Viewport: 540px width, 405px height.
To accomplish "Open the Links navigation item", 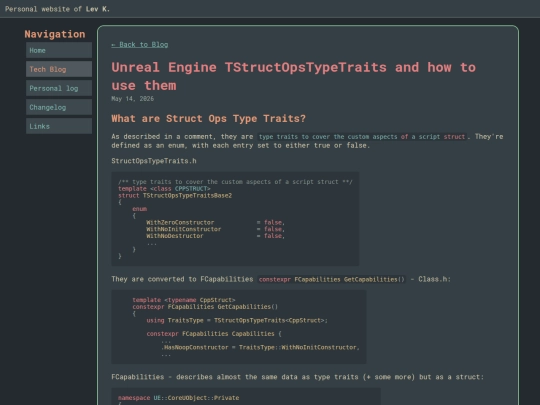I will point(59,126).
